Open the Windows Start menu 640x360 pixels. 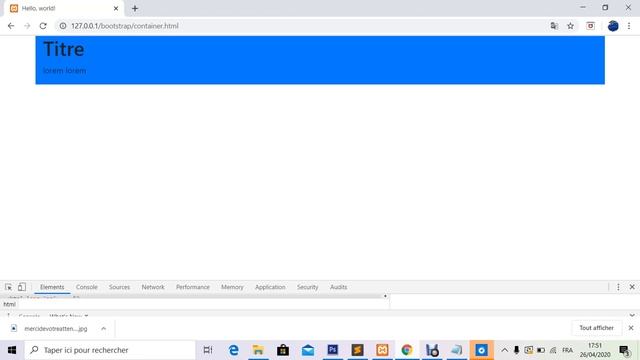(x=12, y=350)
